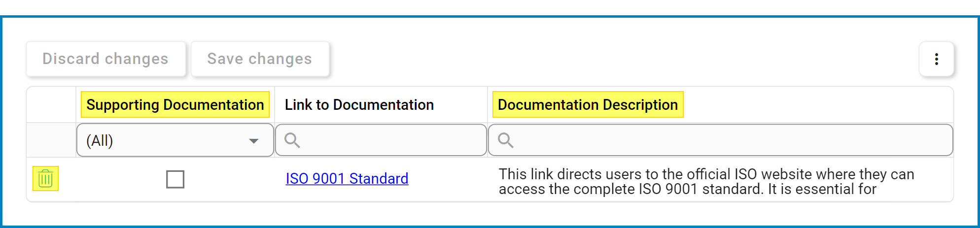Screen dimensions: 980x228
Task: Click the Discard changes button
Action: [x=105, y=59]
